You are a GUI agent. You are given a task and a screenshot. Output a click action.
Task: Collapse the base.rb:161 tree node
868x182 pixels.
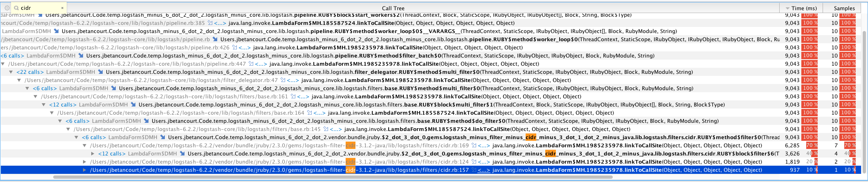point(36,97)
